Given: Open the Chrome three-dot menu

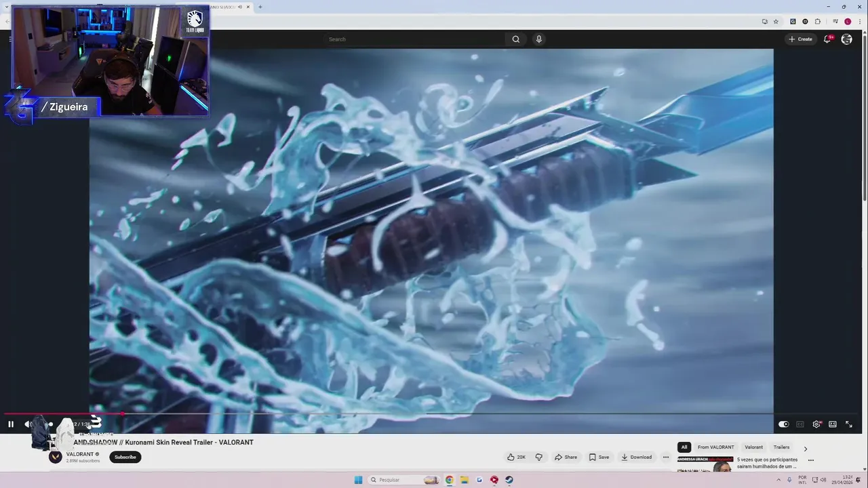Looking at the screenshot, I should pos(860,22).
